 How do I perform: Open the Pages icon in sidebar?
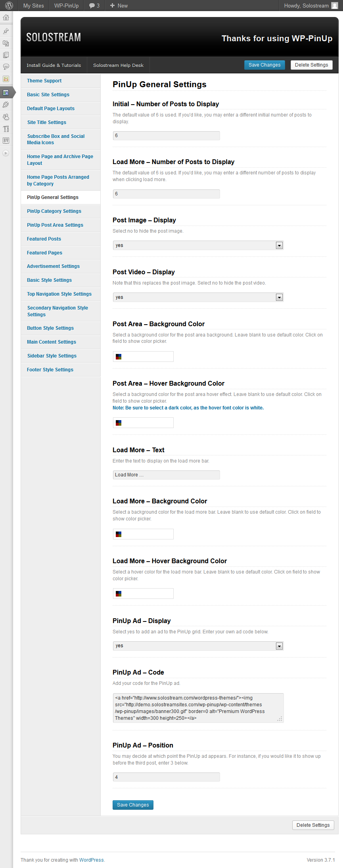coord(6,55)
